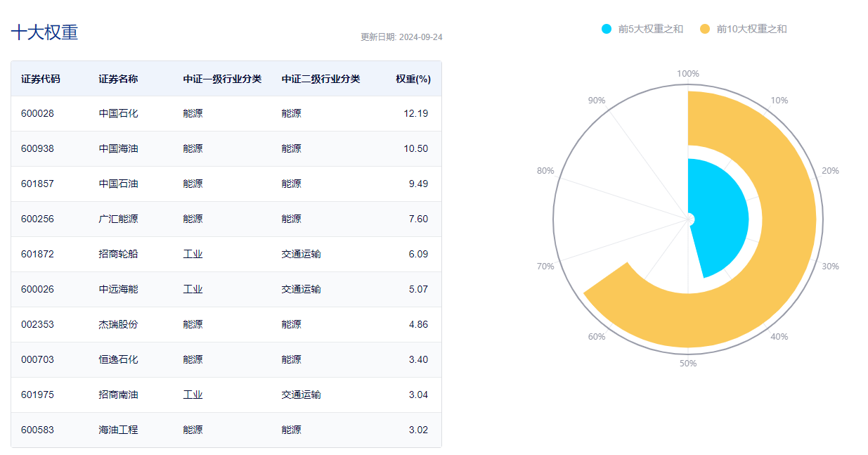Click 交通运输 in the 招商南油 row

(301, 395)
